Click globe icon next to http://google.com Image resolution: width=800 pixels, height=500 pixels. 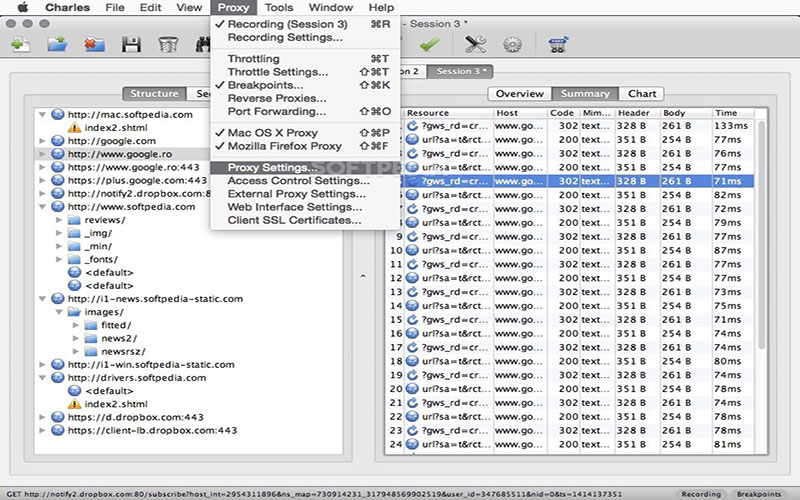tap(58, 141)
